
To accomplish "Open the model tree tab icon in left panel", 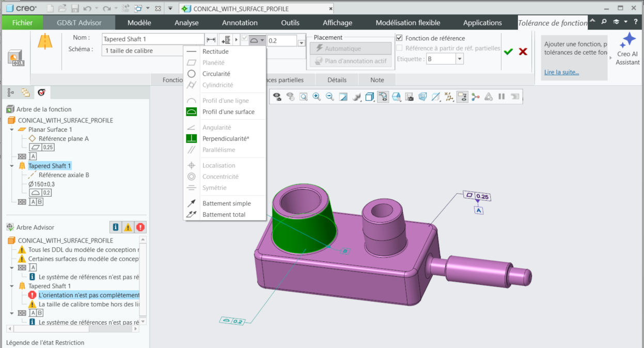I will pyautogui.click(x=11, y=92).
